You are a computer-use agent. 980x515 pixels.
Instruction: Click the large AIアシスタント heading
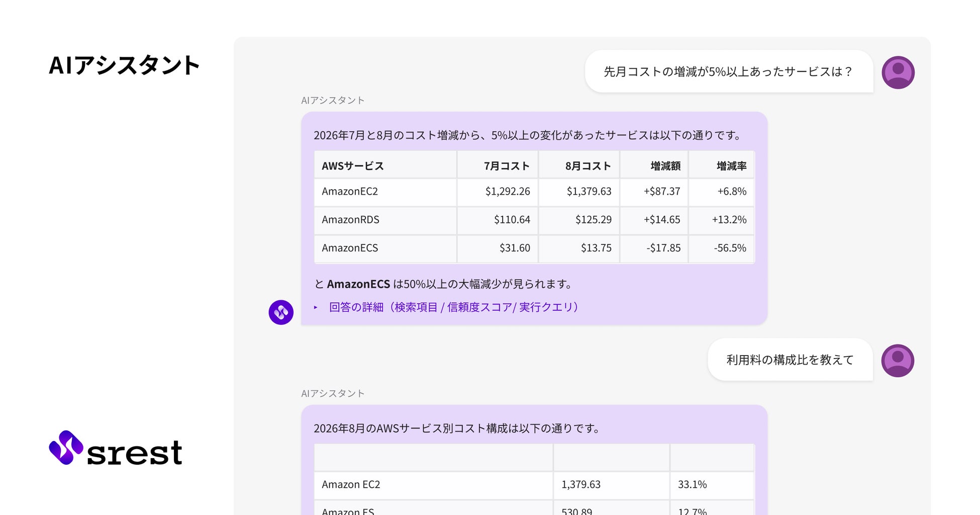tap(124, 65)
